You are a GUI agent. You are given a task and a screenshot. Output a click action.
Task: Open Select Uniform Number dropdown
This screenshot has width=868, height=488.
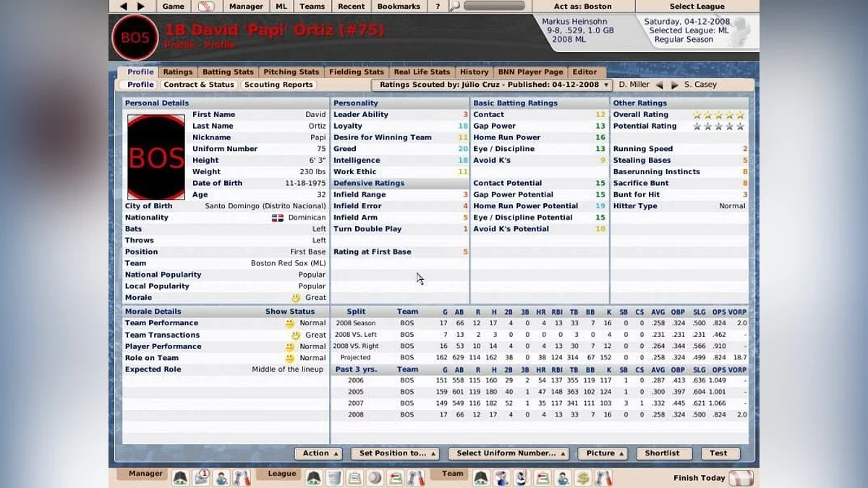pos(509,453)
